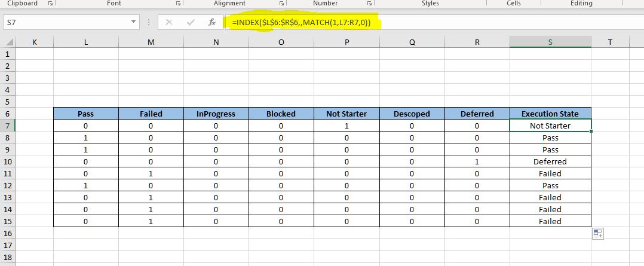Select column T header
Screen dimensions: 644x266
[611, 42]
